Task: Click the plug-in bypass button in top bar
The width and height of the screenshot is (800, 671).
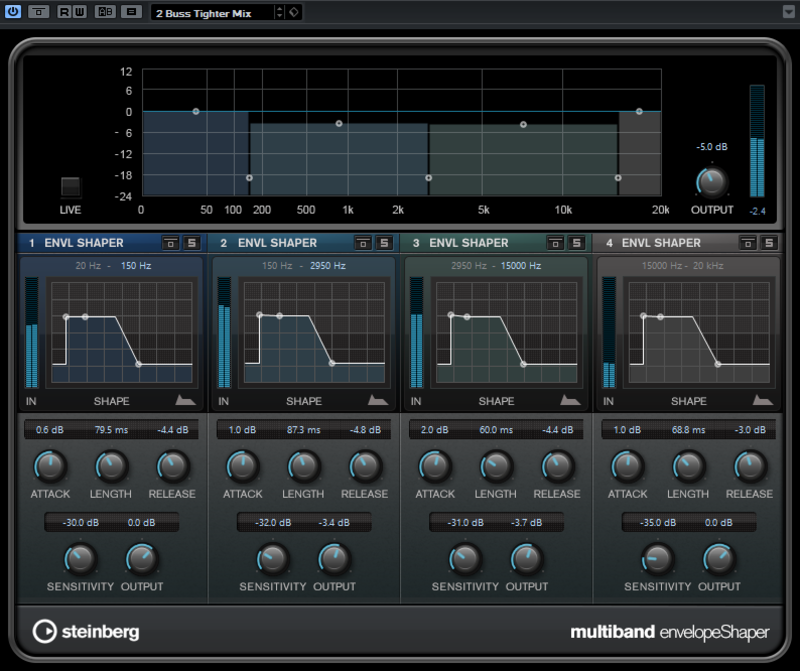Action: (x=38, y=11)
